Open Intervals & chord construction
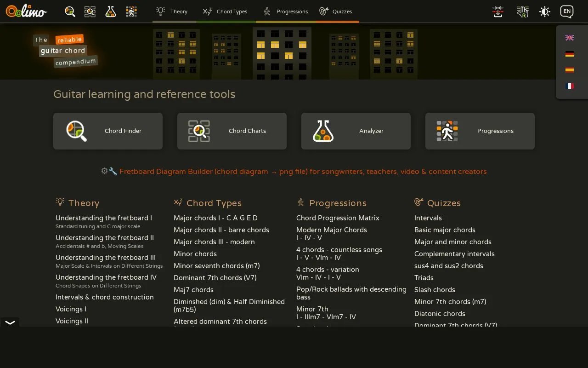The height and width of the screenshot is (368, 588). pos(105,297)
